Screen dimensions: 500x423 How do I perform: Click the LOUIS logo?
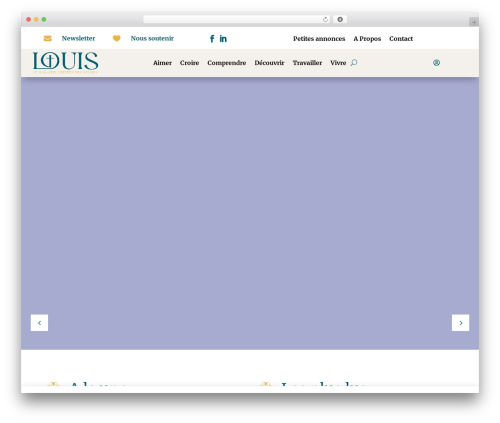65,63
